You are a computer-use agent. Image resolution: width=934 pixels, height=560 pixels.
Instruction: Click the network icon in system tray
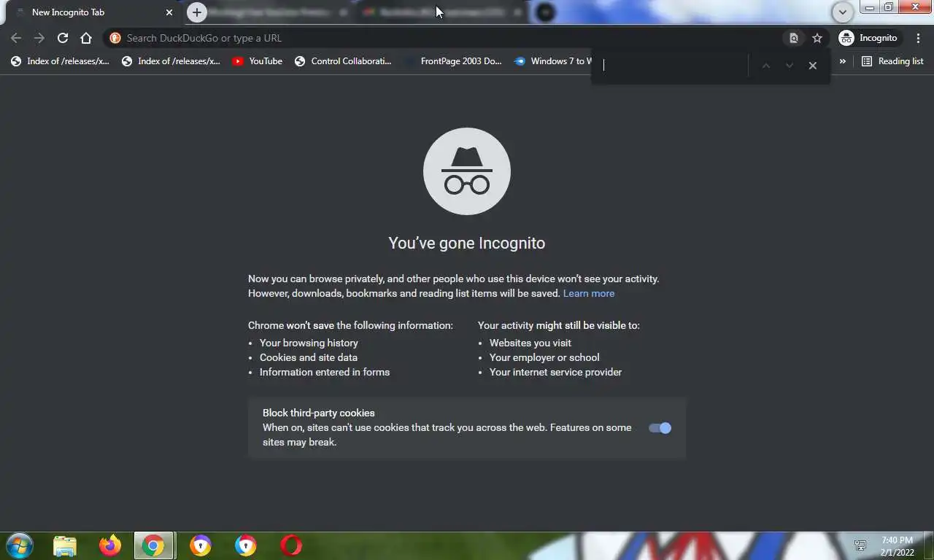tap(860, 545)
